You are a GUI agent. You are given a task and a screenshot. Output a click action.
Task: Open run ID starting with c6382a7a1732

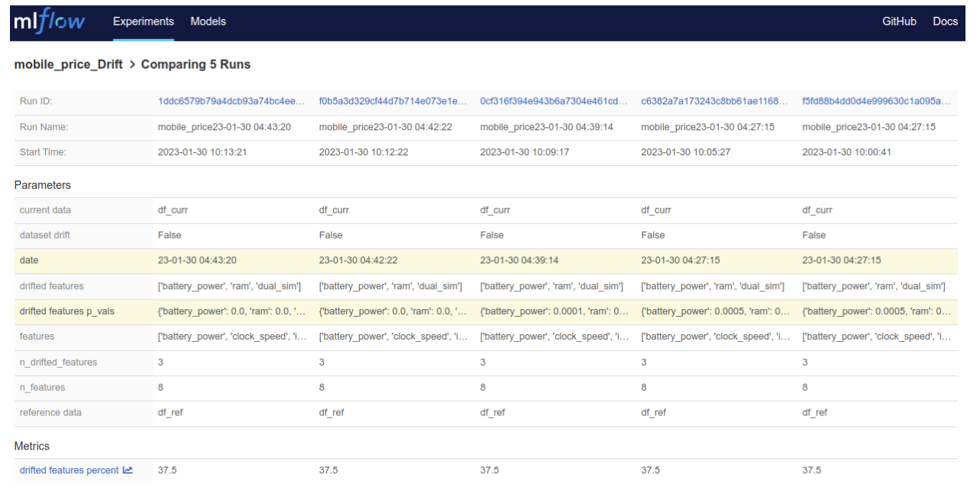714,101
